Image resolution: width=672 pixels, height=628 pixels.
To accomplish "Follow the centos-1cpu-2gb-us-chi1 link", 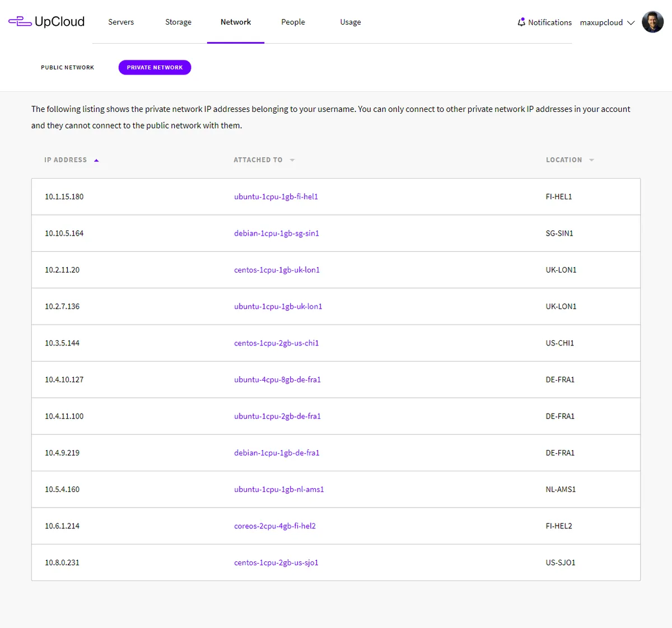I will [x=276, y=343].
